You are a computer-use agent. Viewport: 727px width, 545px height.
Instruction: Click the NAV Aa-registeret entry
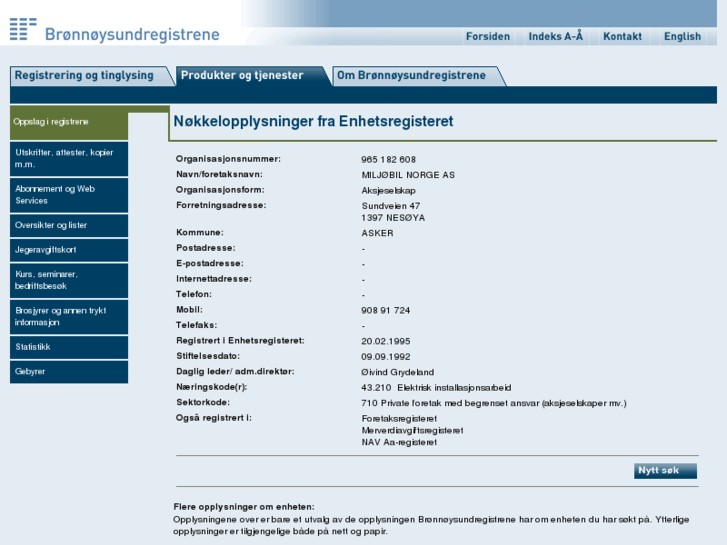click(399, 442)
